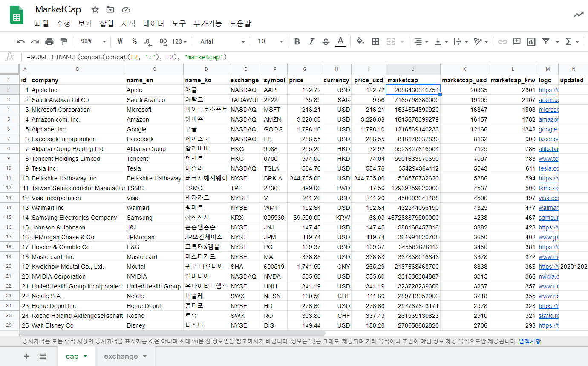Print the spreadsheet via printer icon

point(49,41)
